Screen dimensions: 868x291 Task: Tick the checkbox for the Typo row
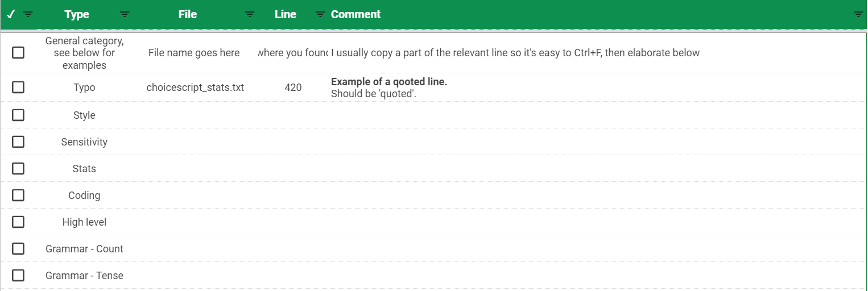click(x=18, y=87)
